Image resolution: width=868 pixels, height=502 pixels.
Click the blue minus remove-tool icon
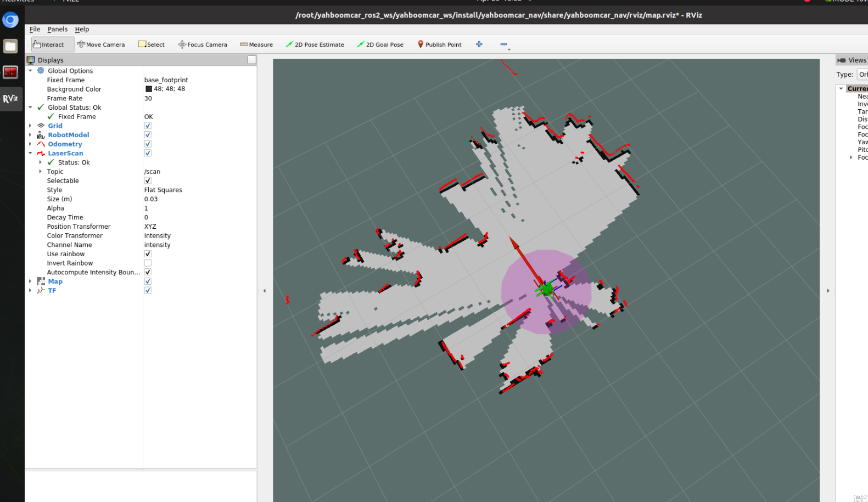pyautogui.click(x=503, y=44)
